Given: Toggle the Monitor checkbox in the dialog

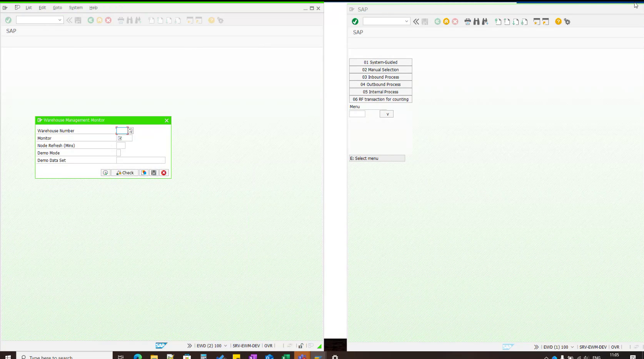Looking at the screenshot, I should tap(120, 138).
